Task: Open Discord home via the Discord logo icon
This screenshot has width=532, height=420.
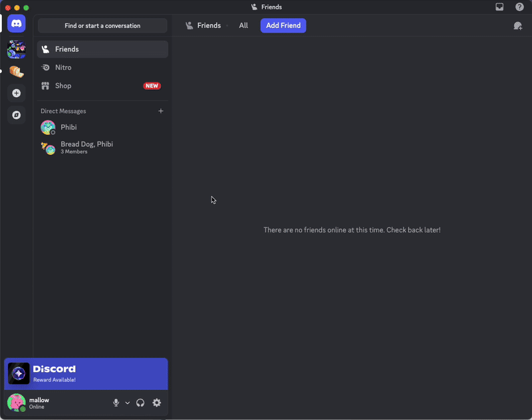Action: pos(16,23)
